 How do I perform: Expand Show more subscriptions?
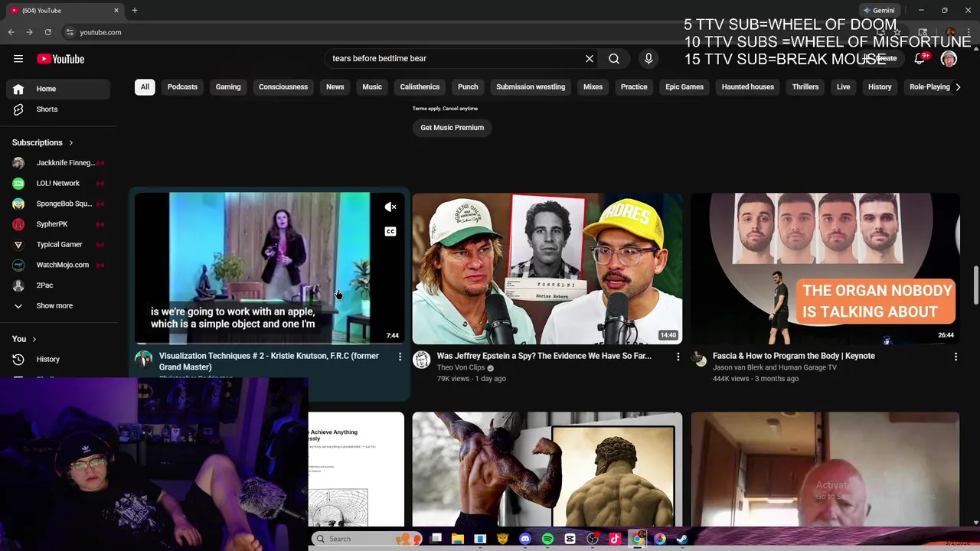point(58,306)
